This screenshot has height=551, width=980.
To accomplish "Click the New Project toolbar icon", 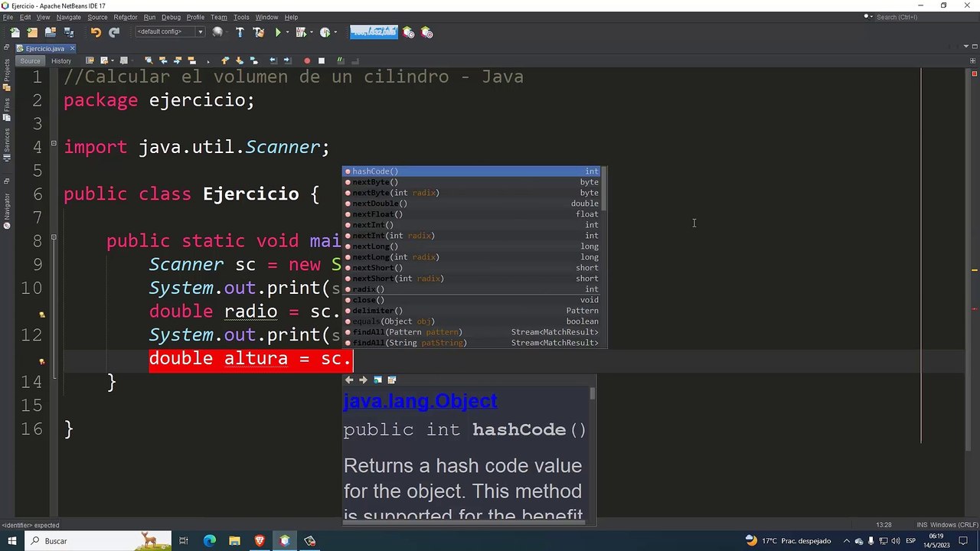I will coord(32,32).
